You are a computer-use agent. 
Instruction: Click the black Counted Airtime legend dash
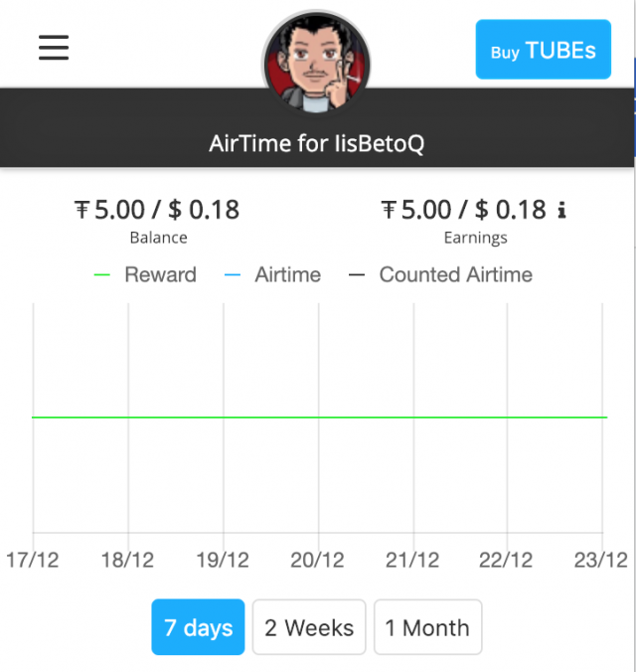pyautogui.click(x=358, y=276)
